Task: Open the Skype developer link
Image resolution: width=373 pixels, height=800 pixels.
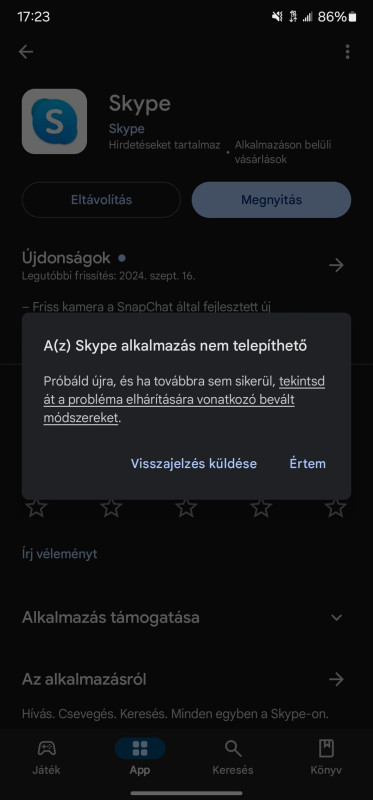Action: point(127,129)
